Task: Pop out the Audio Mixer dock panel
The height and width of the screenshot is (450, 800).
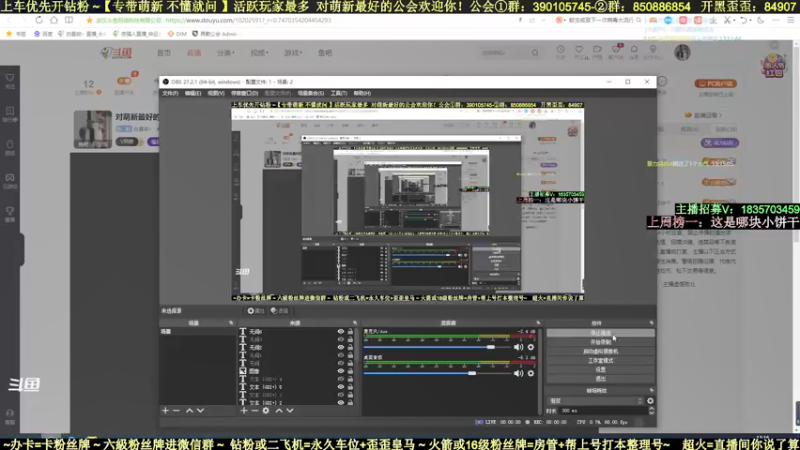Action: pyautogui.click(x=538, y=323)
